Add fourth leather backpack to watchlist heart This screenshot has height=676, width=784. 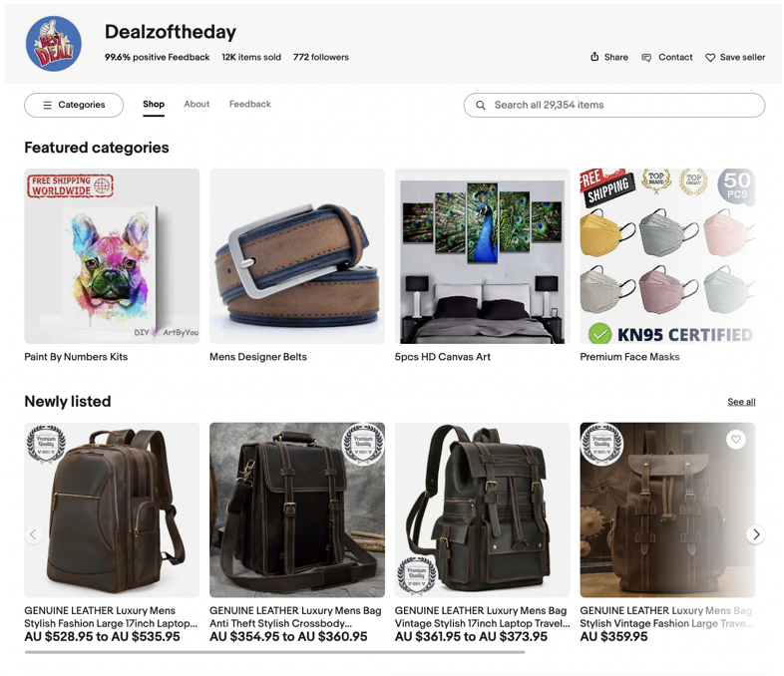pyautogui.click(x=735, y=439)
